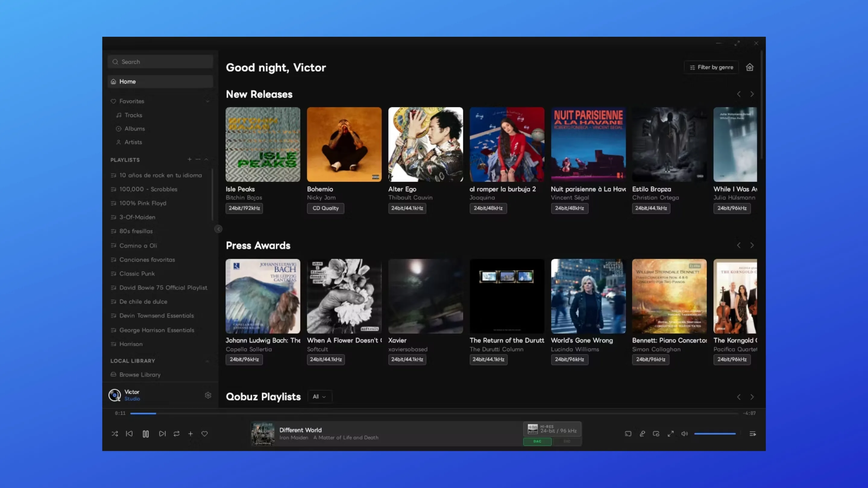Add current track to a playlist
The width and height of the screenshot is (868, 488).
pyautogui.click(x=190, y=434)
